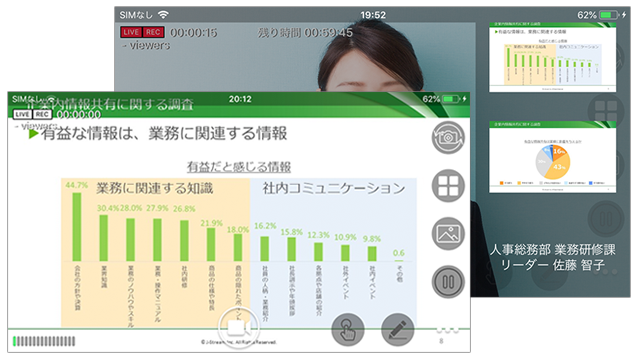
Task: Click the 19:52 clock in back window
Action: pos(373,15)
